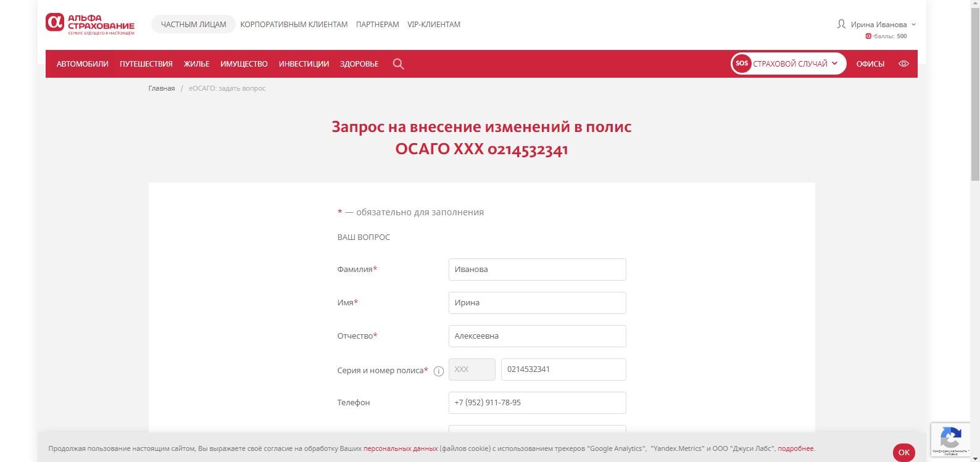980x462 pixels.
Task: Open site search magnifier icon
Action: click(x=398, y=64)
